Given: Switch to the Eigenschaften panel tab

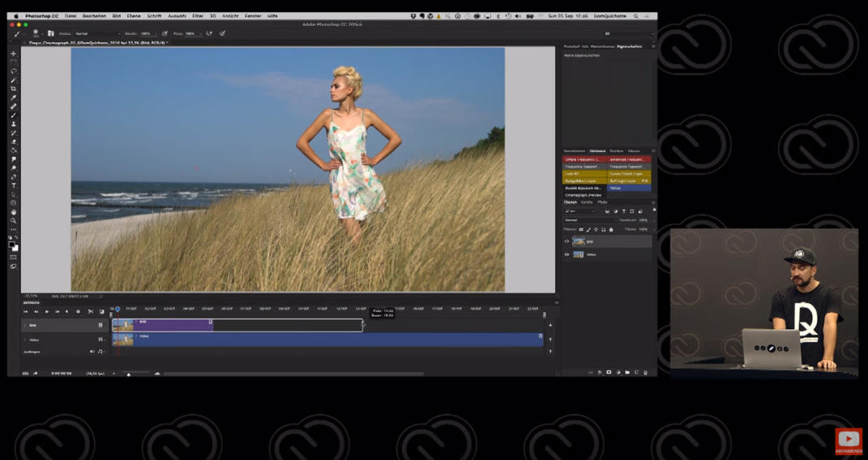Looking at the screenshot, I should coord(629,46).
